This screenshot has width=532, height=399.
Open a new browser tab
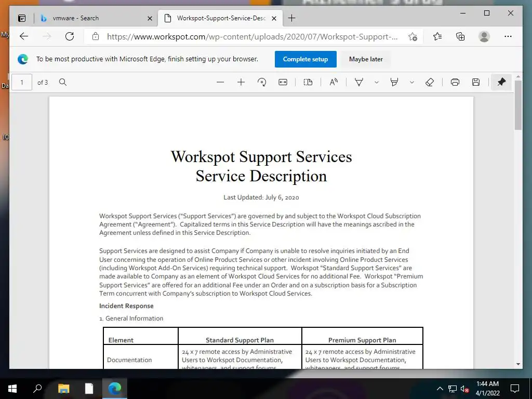[x=291, y=18]
